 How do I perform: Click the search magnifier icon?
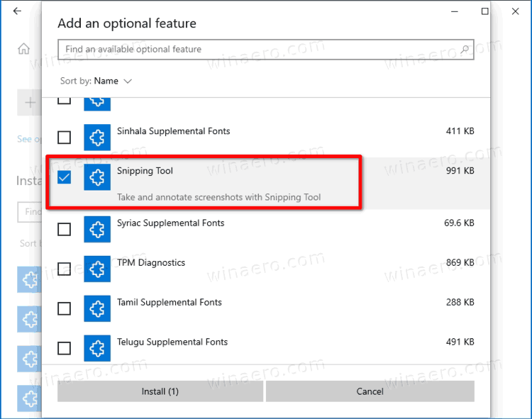465,50
